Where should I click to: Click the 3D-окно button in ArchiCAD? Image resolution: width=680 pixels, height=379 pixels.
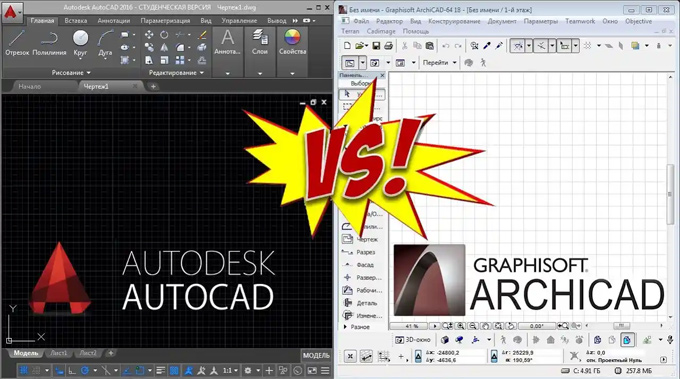(412, 340)
